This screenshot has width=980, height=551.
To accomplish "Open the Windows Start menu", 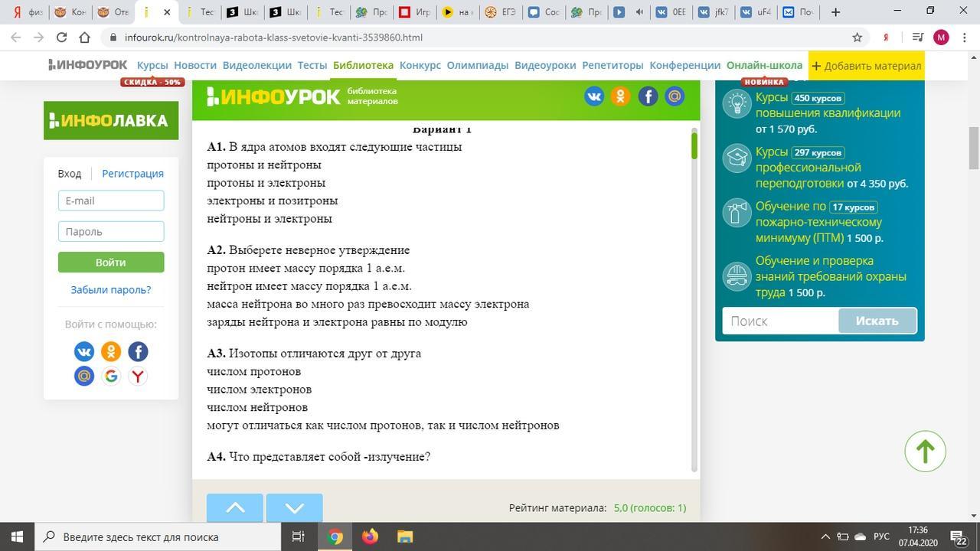I will 17,536.
